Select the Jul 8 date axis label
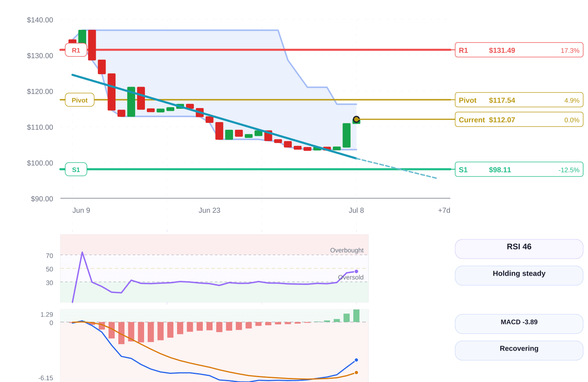Screen dimensions: 588x382 [x=356, y=210]
